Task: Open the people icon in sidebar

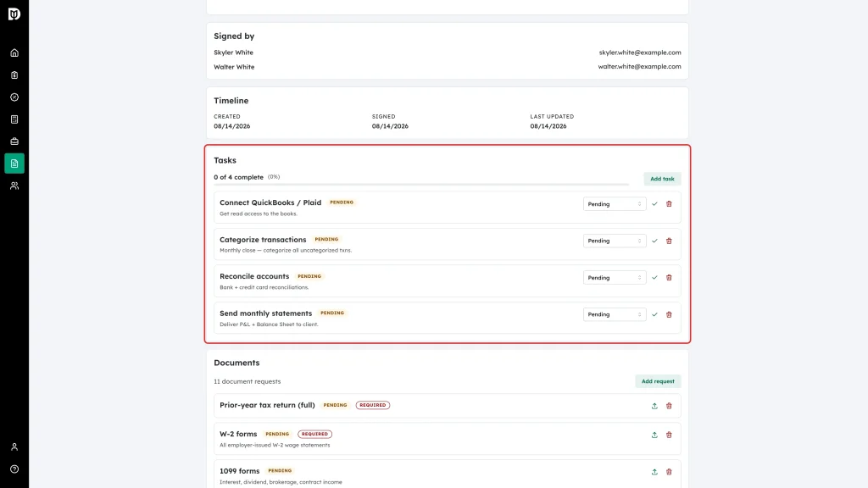Action: (14, 186)
